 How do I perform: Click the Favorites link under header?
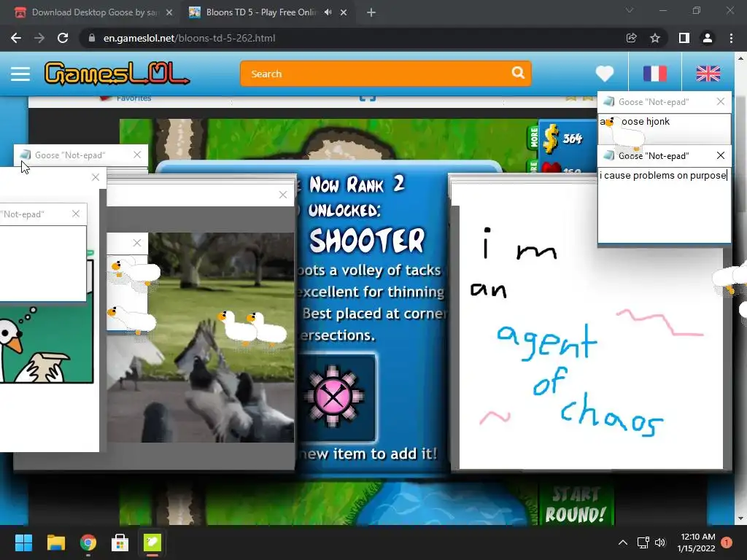[133, 98]
